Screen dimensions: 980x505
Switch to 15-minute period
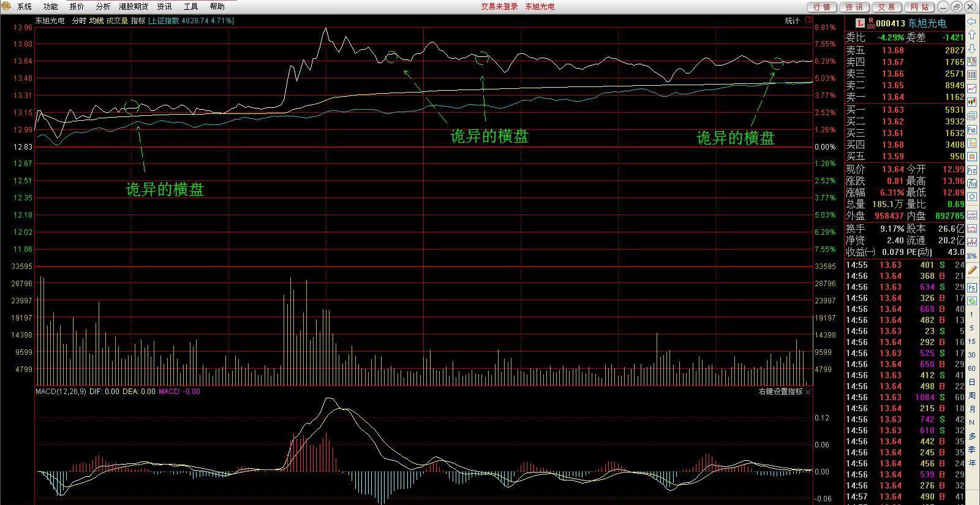point(971,341)
